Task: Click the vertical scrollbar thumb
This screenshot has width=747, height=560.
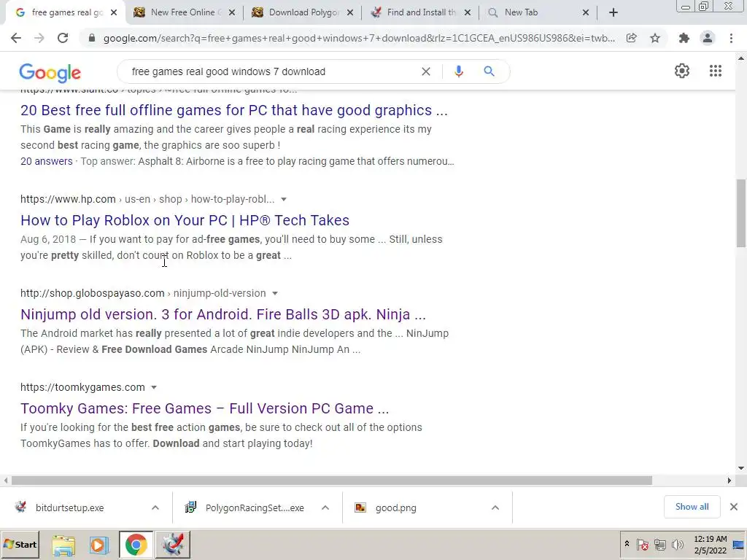Action: [741, 214]
